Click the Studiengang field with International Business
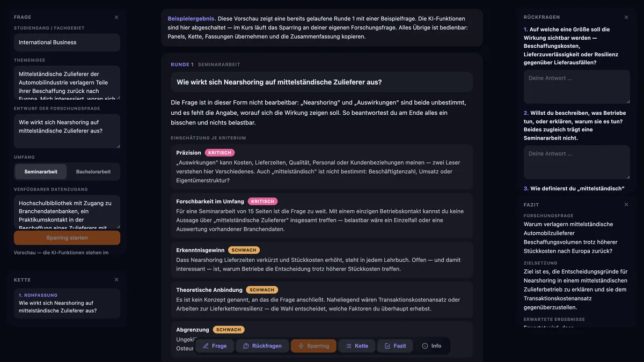This screenshot has height=362, width=644. coord(67,42)
